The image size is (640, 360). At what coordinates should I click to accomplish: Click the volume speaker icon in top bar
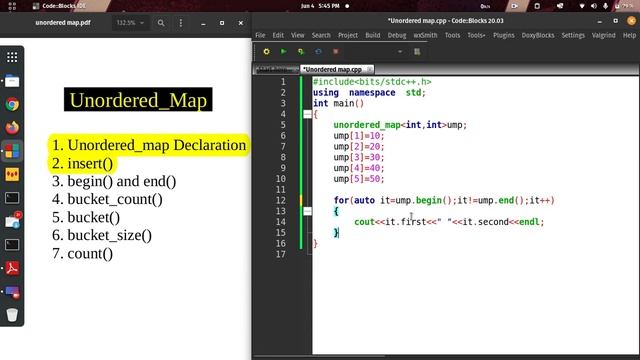pos(593,6)
